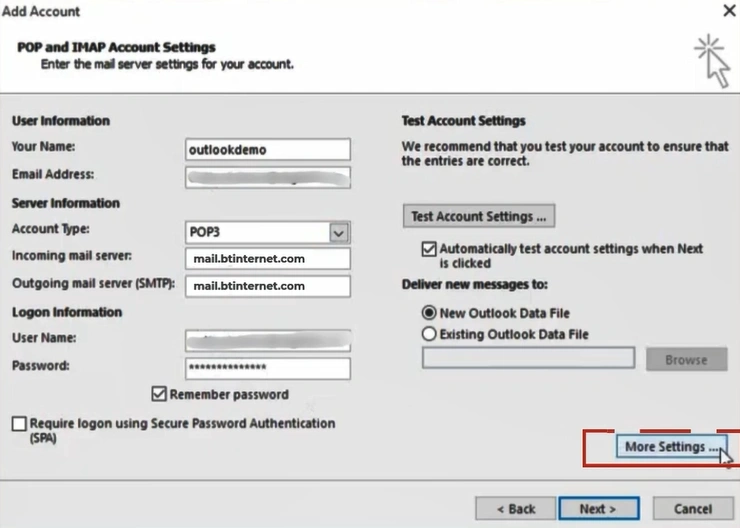Click the Password input field
Image resolution: width=740 pixels, height=528 pixels.
tap(268, 368)
